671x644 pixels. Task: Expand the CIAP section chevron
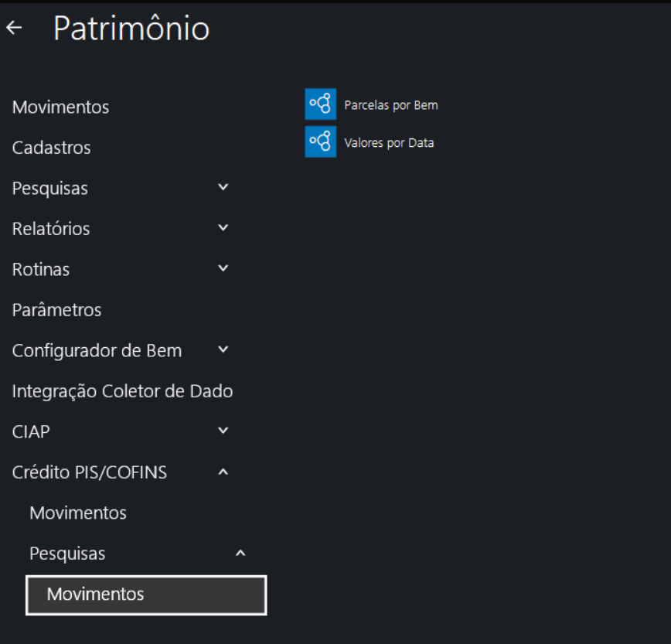point(223,431)
